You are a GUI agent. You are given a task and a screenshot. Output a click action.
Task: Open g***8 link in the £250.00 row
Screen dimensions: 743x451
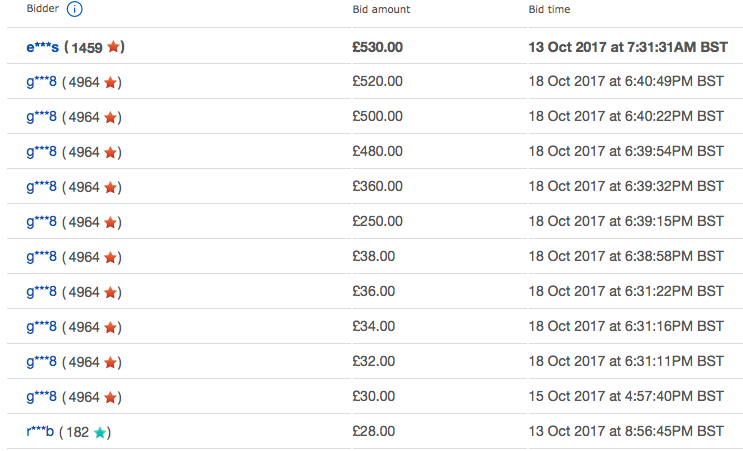(41, 222)
